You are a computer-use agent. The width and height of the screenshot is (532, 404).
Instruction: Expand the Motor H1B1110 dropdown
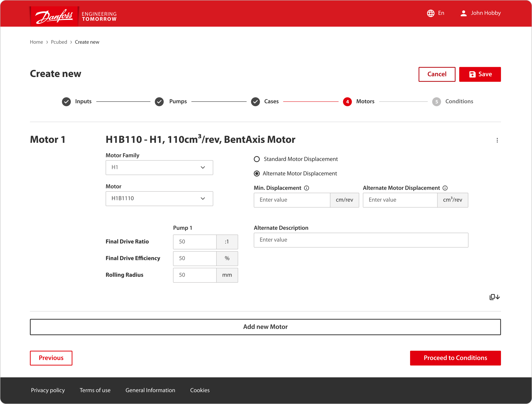pyautogui.click(x=159, y=199)
